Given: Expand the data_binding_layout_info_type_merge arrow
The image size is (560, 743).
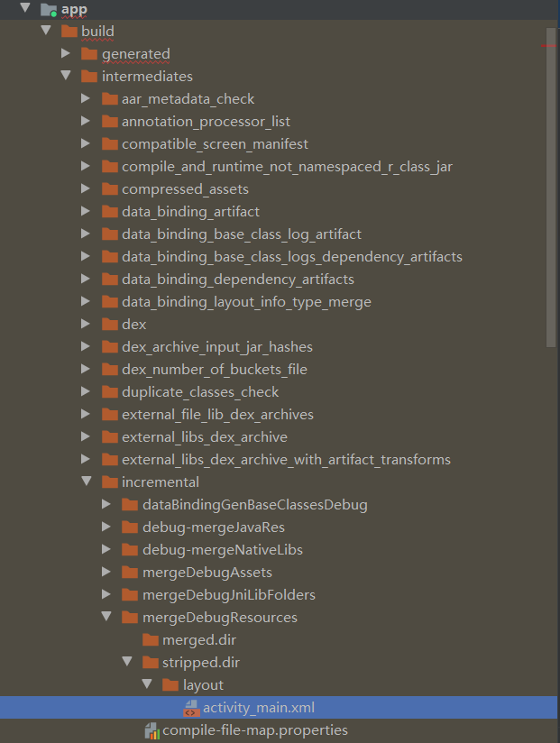Looking at the screenshot, I should (x=86, y=301).
